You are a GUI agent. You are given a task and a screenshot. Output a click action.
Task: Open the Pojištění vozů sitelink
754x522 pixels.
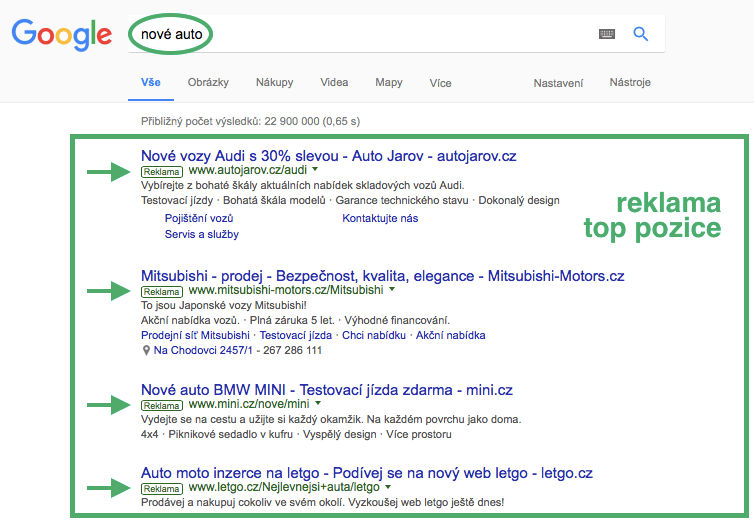coord(199,218)
